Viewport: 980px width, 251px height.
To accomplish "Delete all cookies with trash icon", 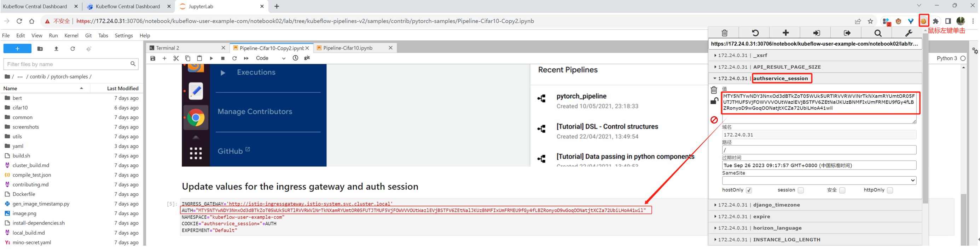I will tap(724, 33).
